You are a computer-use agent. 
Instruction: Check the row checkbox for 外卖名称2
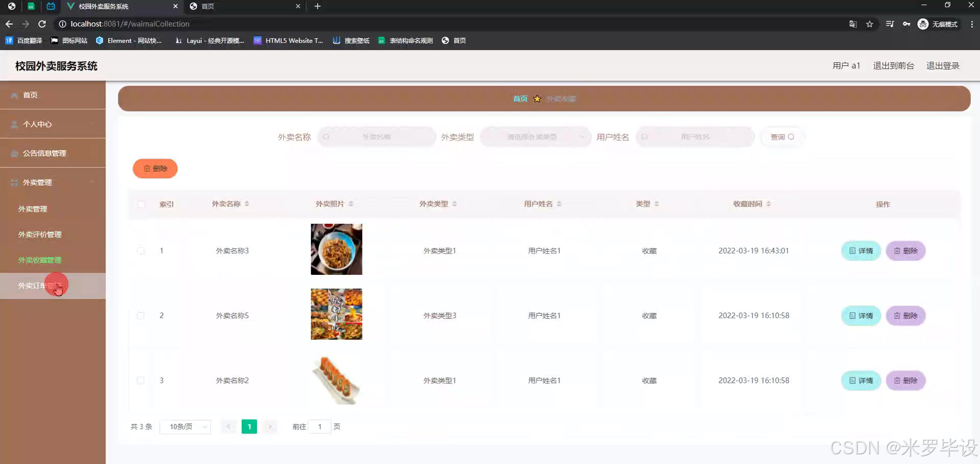tap(140, 380)
